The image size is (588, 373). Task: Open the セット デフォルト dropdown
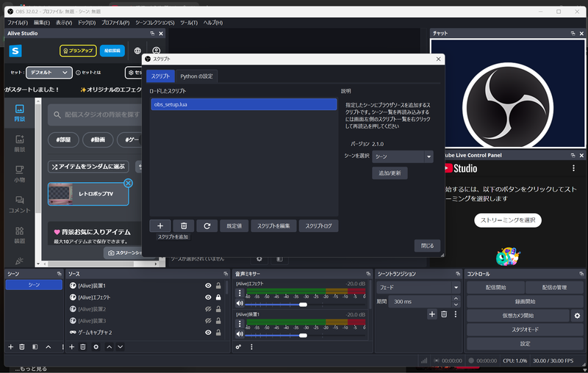click(x=49, y=72)
